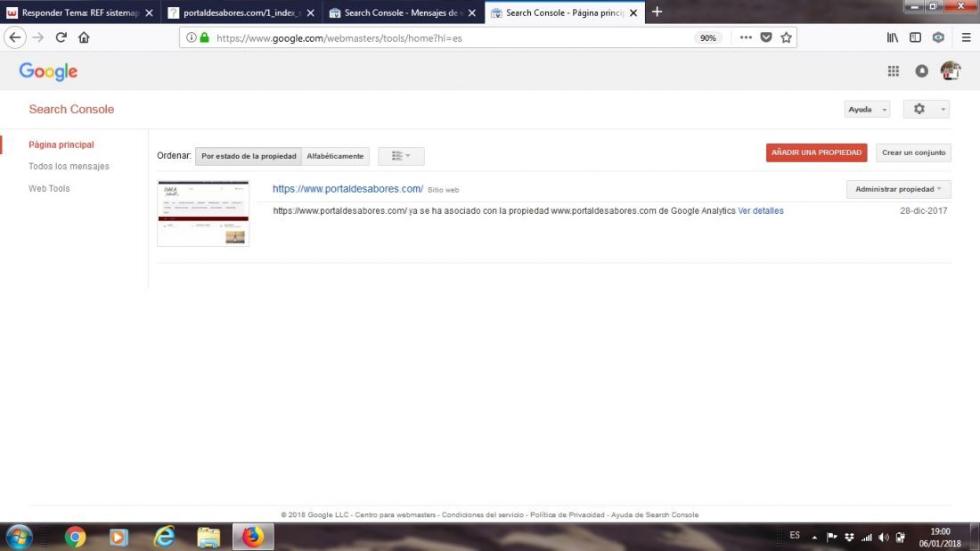Open Dropbox icon in system tray
The height and width of the screenshot is (551, 980).
click(x=849, y=538)
